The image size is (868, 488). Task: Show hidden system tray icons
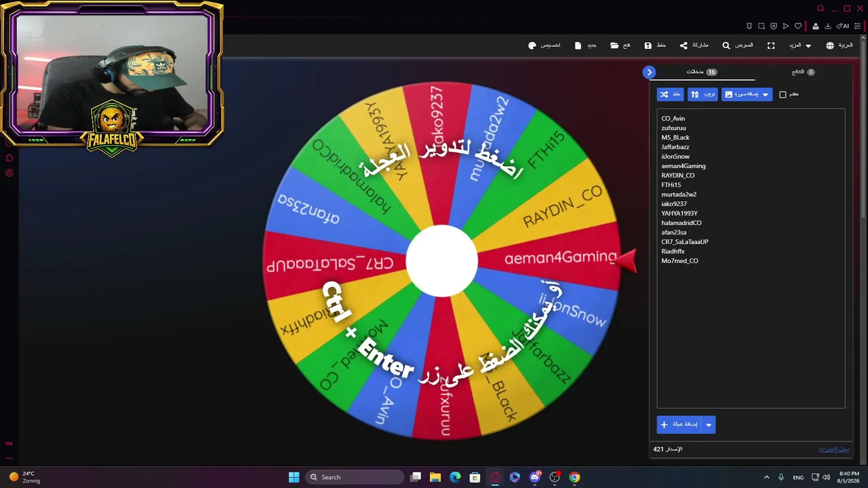coord(766,477)
